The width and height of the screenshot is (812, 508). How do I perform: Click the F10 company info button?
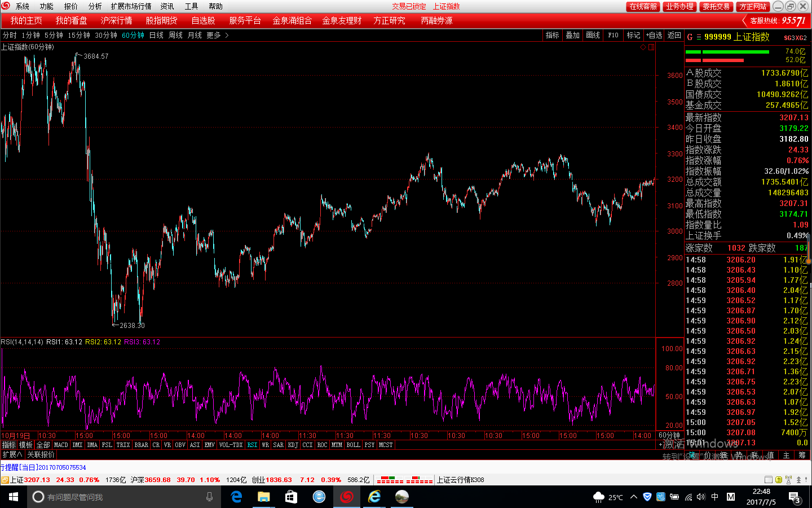613,35
